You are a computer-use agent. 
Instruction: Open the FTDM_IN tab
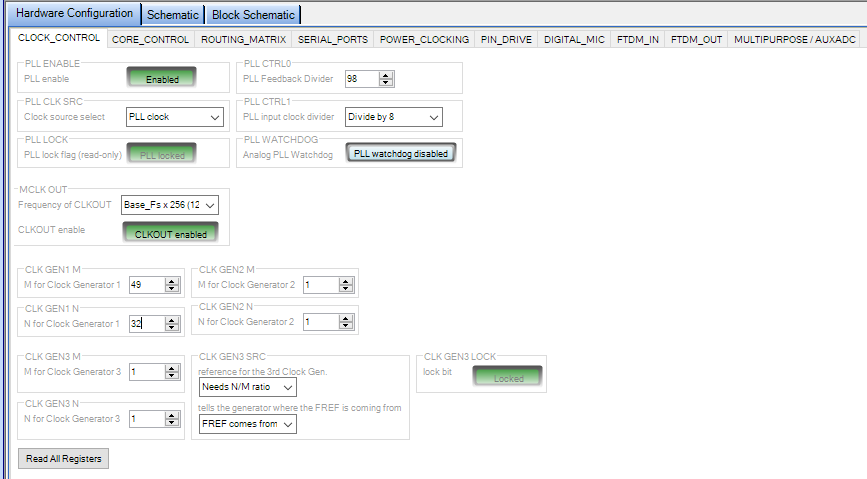(638, 39)
